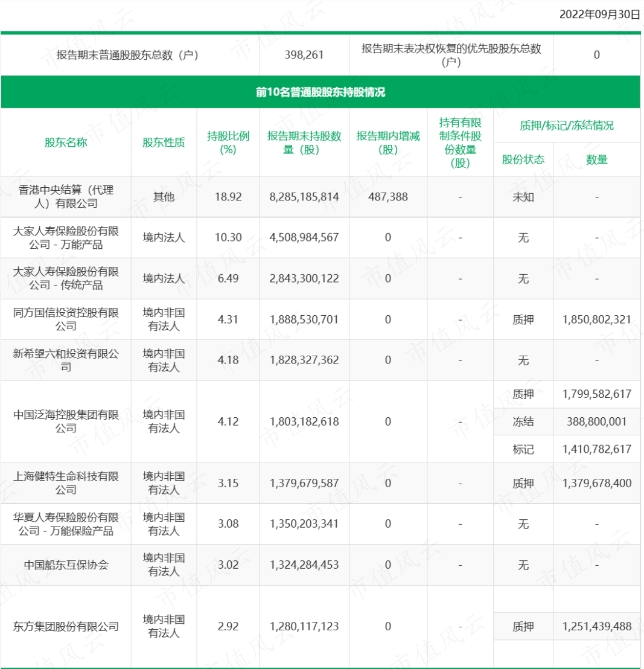Select the 3.02 holding percentage
Image resolution: width=644 pixels, height=669 pixels.
228,565
